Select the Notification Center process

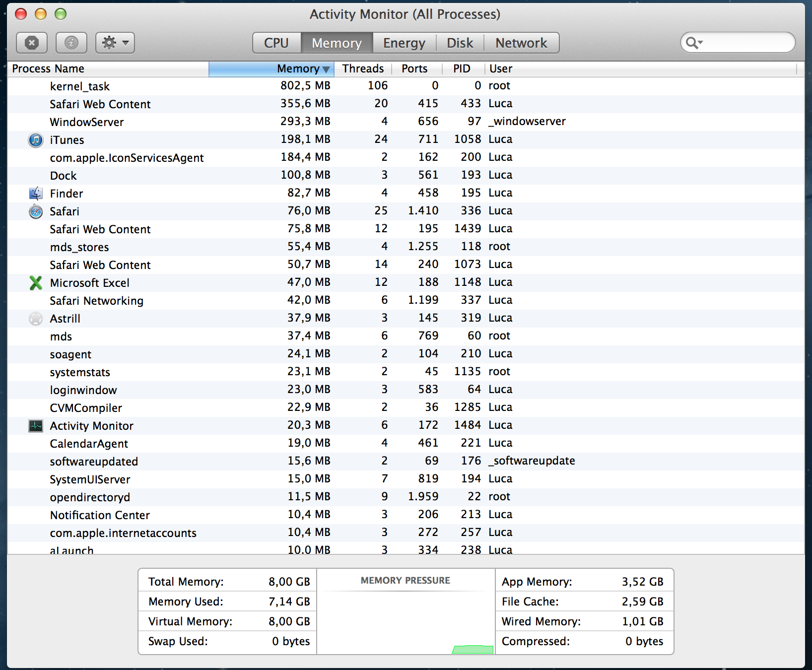(406, 515)
